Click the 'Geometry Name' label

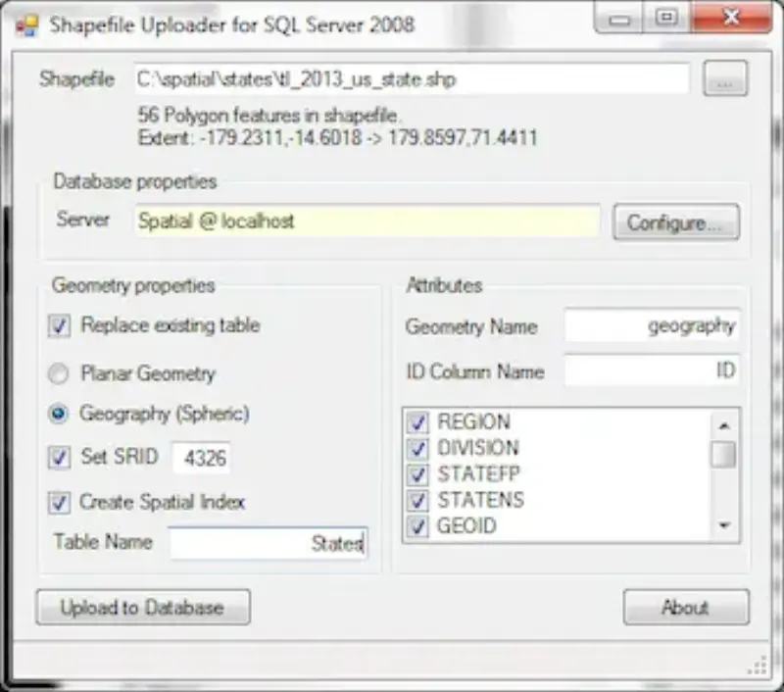coord(471,327)
